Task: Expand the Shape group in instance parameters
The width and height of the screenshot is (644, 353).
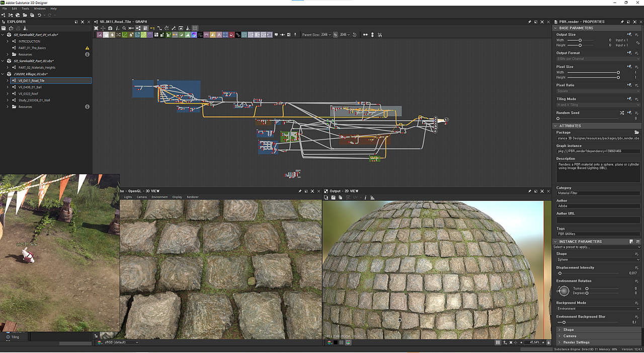Action: [559, 330]
